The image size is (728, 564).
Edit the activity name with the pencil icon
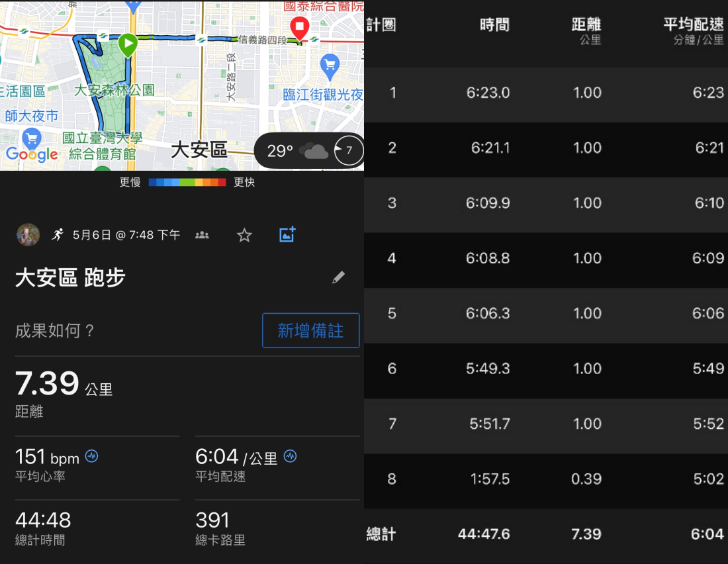[x=338, y=277]
